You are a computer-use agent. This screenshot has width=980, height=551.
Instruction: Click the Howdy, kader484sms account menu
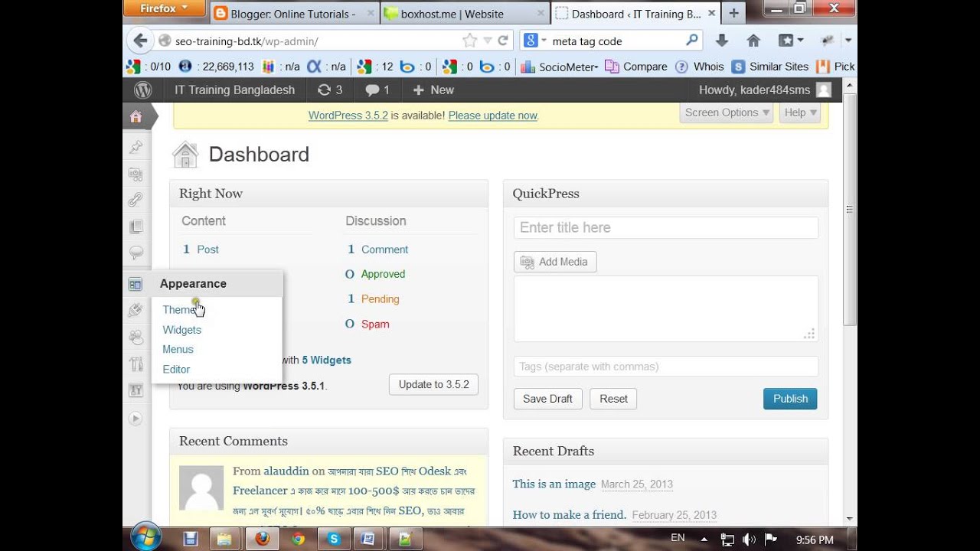(764, 90)
